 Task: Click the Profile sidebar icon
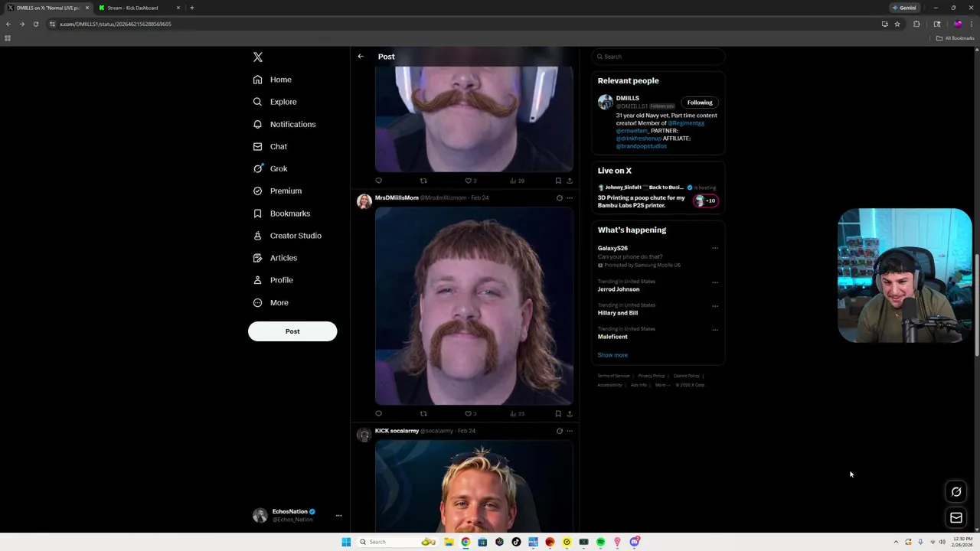(x=257, y=280)
